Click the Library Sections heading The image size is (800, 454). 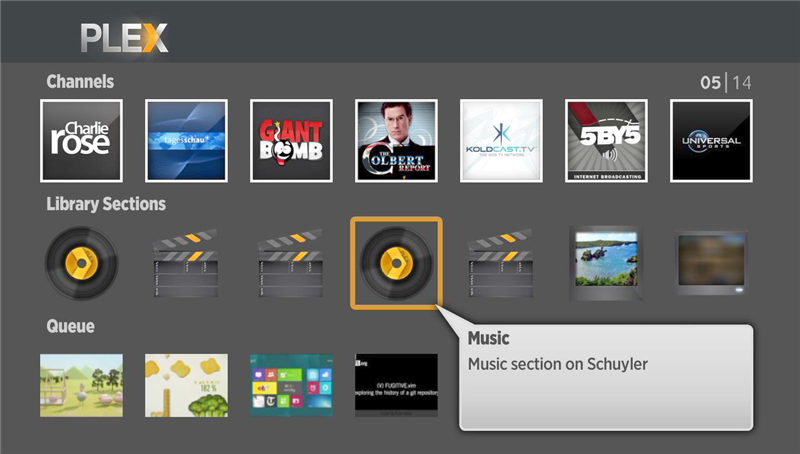[x=106, y=204]
